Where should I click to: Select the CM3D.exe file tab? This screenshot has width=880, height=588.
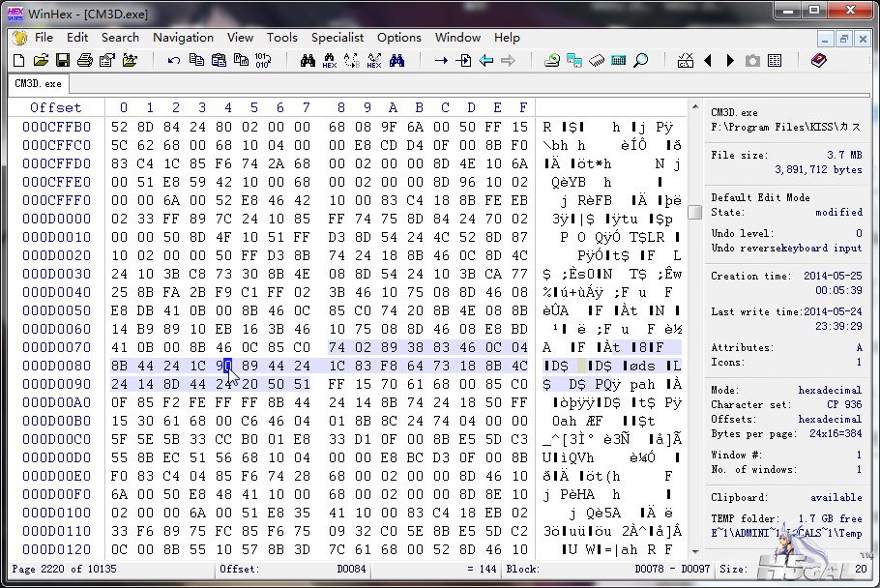click(x=38, y=83)
